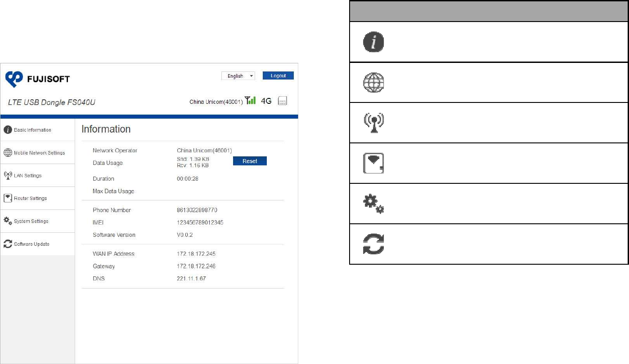
Task: Click the 4G network type indicator
Action: (x=266, y=101)
